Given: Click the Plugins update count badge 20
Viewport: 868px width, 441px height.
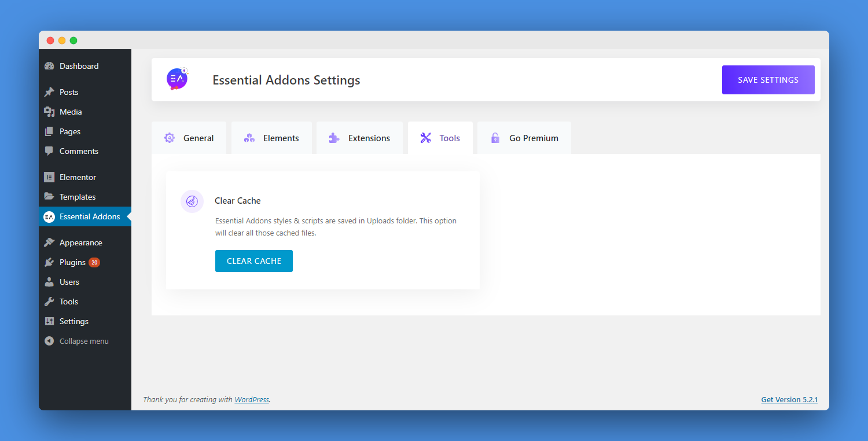Looking at the screenshot, I should (94, 262).
